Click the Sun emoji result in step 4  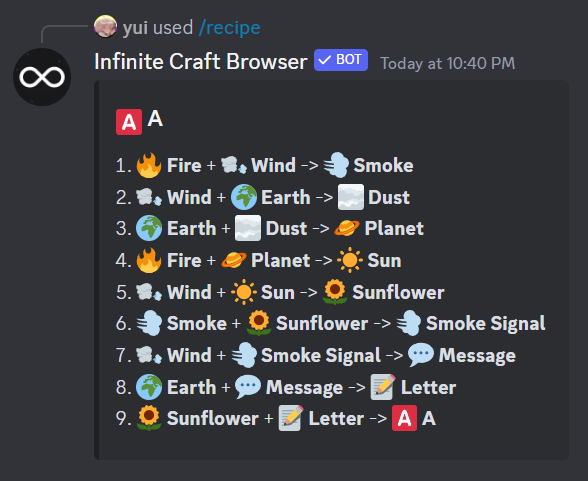350,260
